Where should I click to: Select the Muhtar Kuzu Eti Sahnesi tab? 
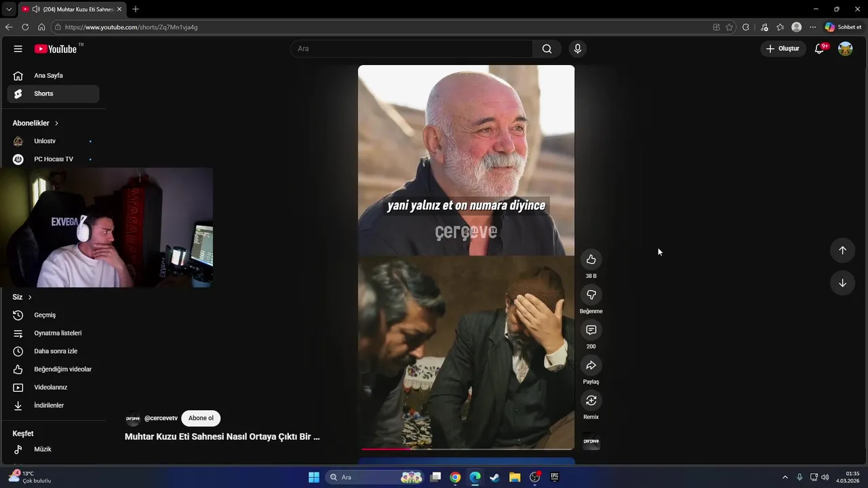(x=71, y=9)
